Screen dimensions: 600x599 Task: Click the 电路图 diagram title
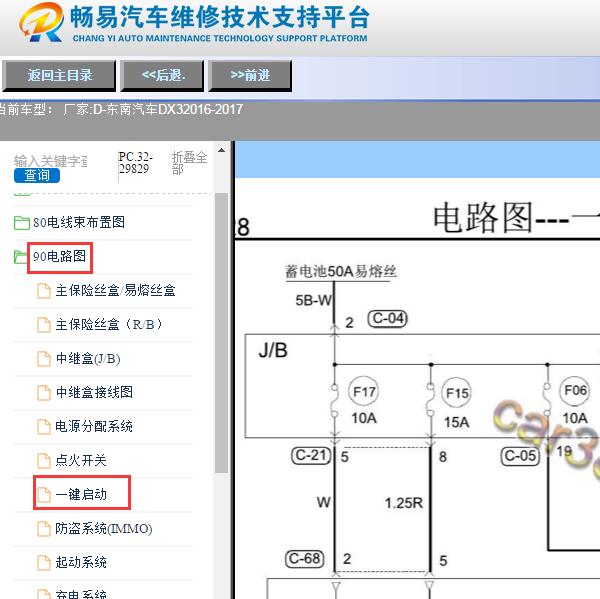(483, 219)
